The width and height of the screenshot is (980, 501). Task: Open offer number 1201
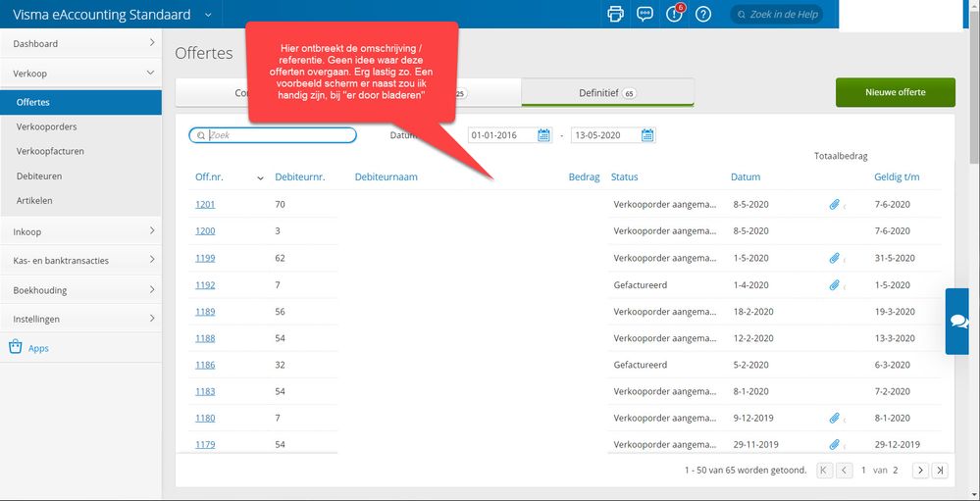pyautogui.click(x=205, y=204)
